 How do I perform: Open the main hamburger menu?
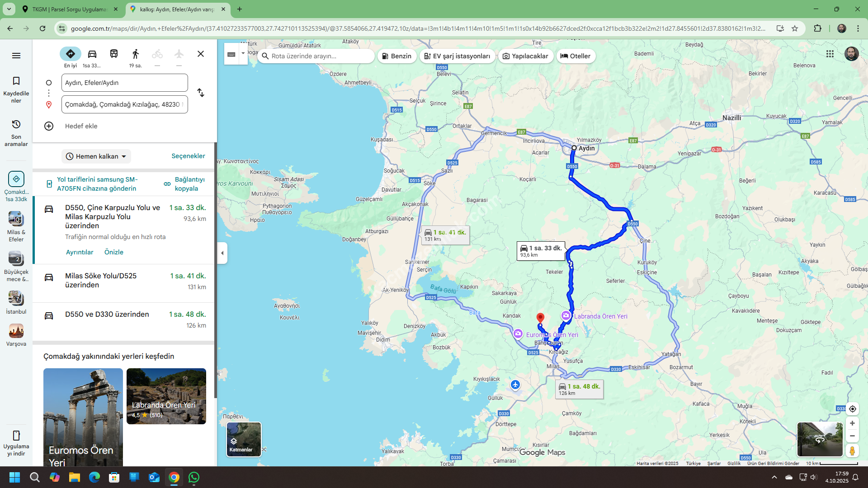click(16, 56)
